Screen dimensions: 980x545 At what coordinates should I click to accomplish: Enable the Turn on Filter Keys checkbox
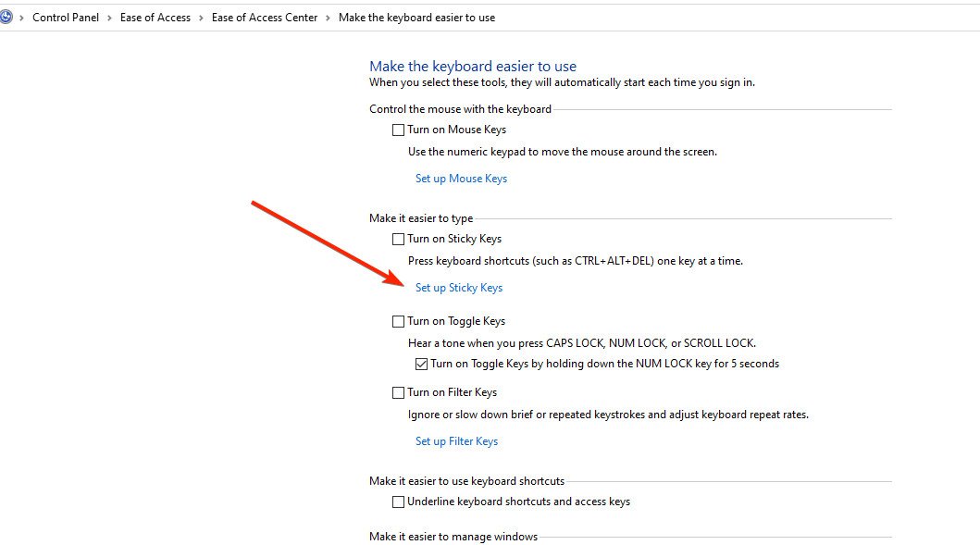pos(399,393)
